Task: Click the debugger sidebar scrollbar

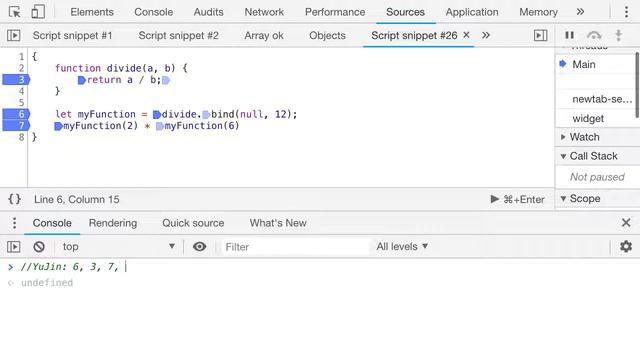Action: pos(638,84)
